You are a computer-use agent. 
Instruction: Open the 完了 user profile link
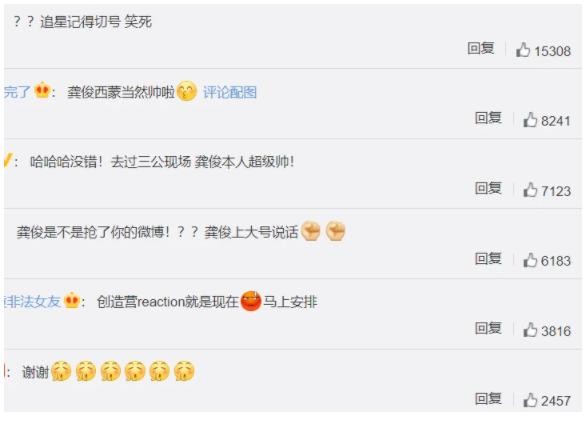click(x=17, y=92)
